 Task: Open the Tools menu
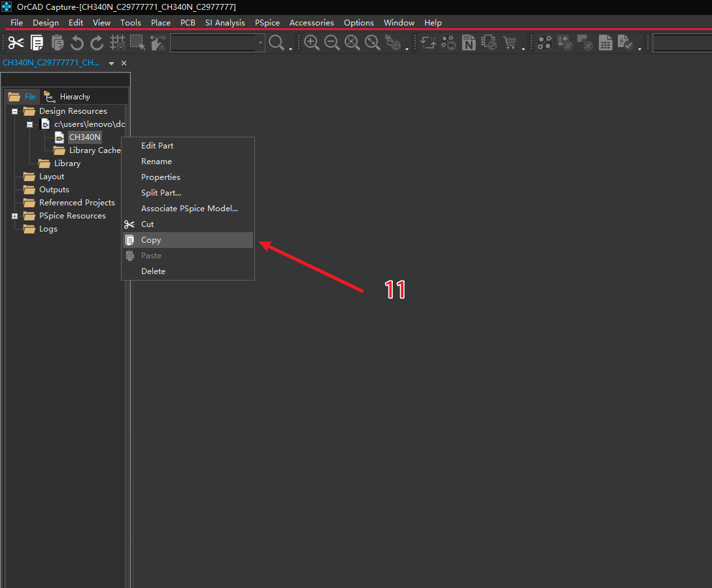point(130,22)
